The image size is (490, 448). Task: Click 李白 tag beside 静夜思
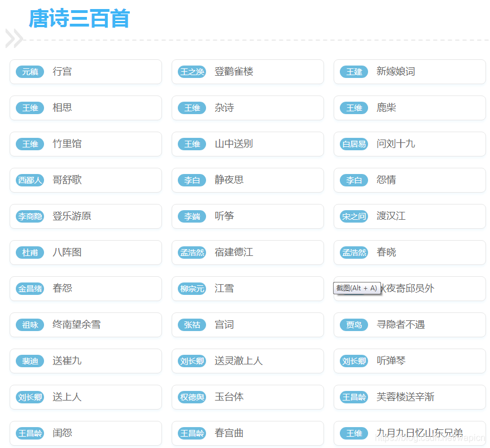[x=192, y=180]
